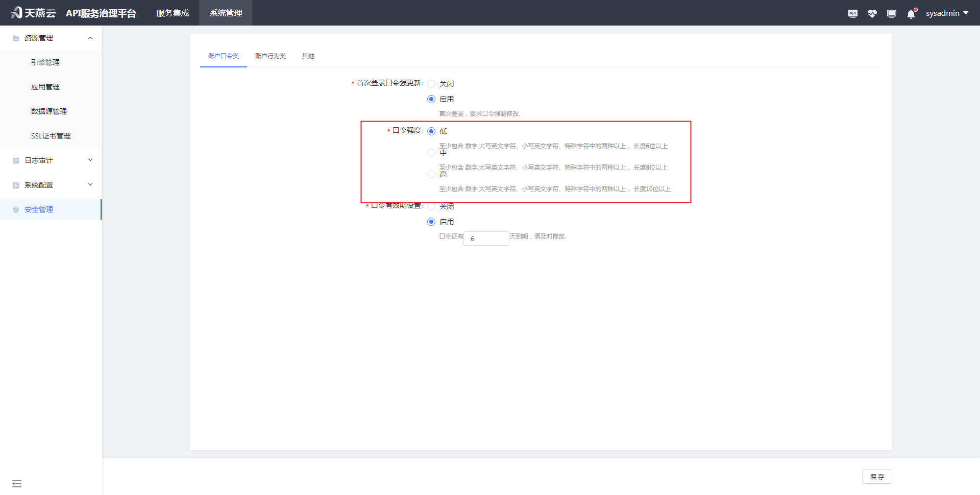
Task: Select the 安全管理 shield icon
Action: (x=15, y=209)
